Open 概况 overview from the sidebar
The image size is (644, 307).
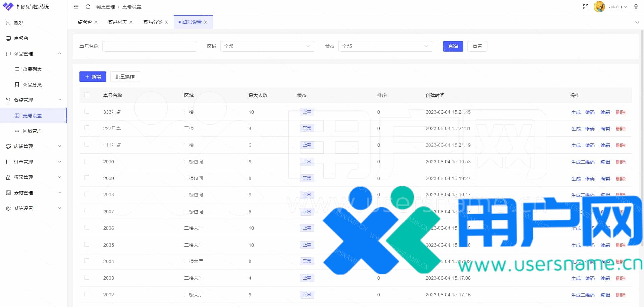click(19, 23)
